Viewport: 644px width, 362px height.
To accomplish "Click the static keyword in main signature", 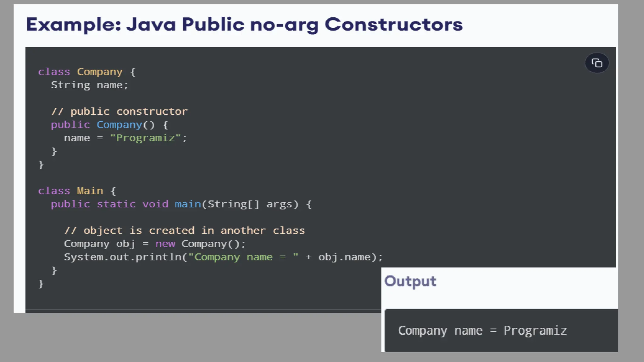I will pyautogui.click(x=116, y=204).
